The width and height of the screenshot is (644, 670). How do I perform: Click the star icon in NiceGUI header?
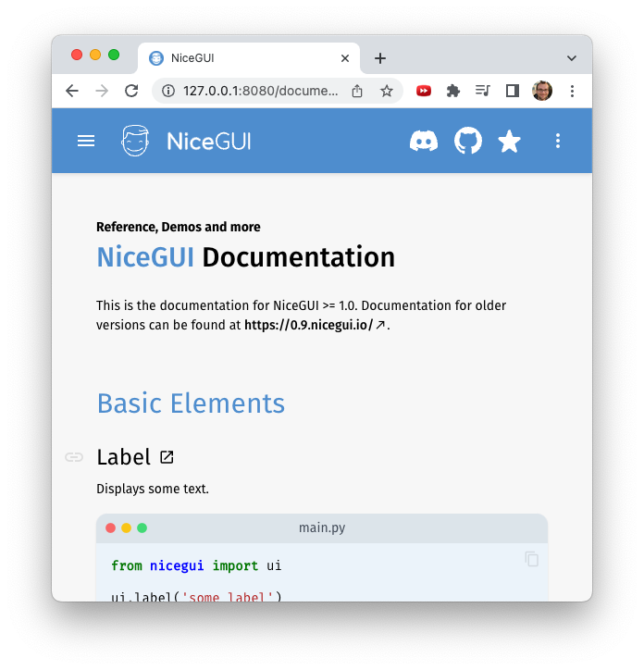tap(510, 141)
